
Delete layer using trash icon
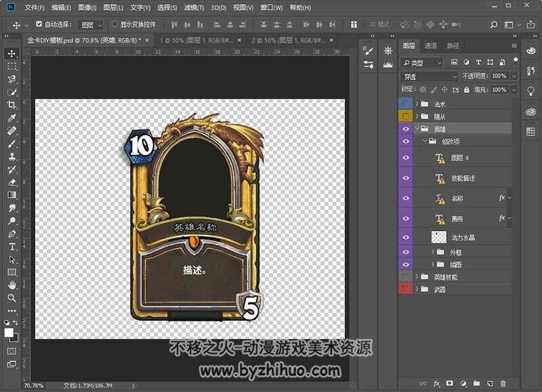503,383
